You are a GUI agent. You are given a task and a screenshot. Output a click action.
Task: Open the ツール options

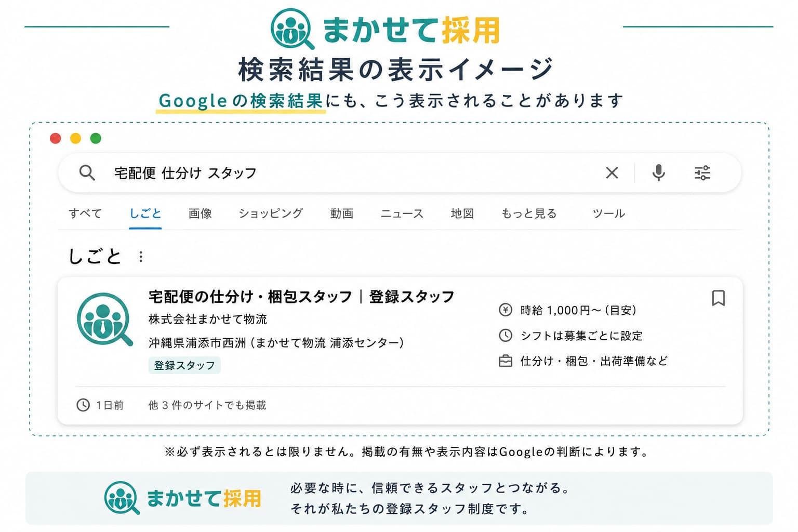pos(608,214)
